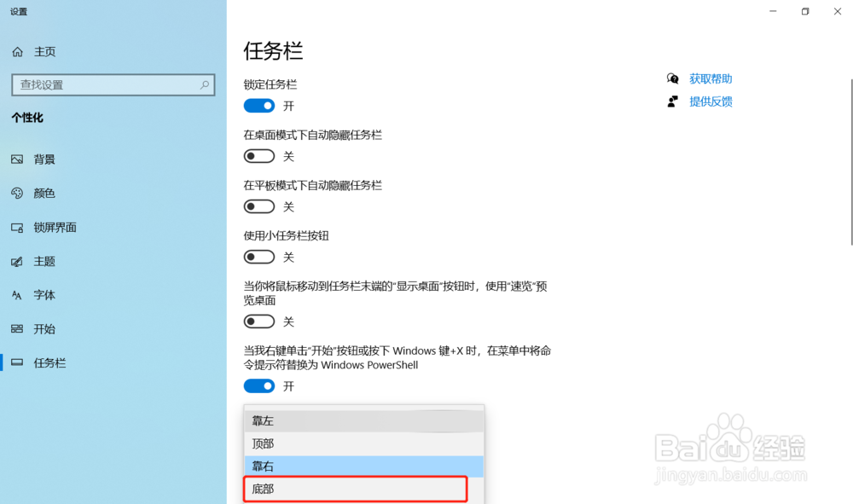The height and width of the screenshot is (504, 853).
Task: Open the 字体 settings page
Action: click(44, 295)
